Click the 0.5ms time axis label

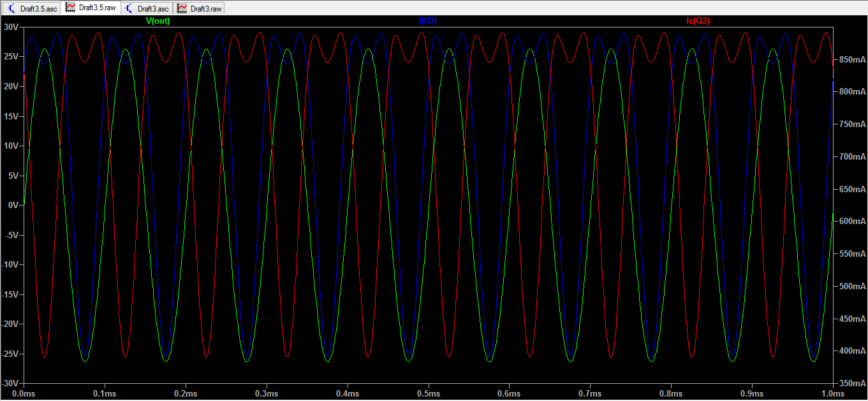428,395
